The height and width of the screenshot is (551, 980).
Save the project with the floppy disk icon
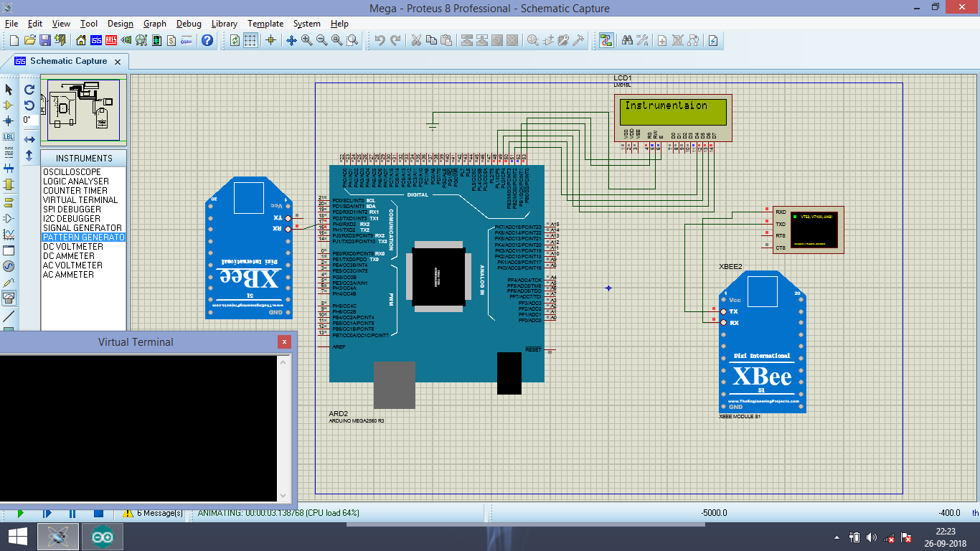(x=44, y=40)
